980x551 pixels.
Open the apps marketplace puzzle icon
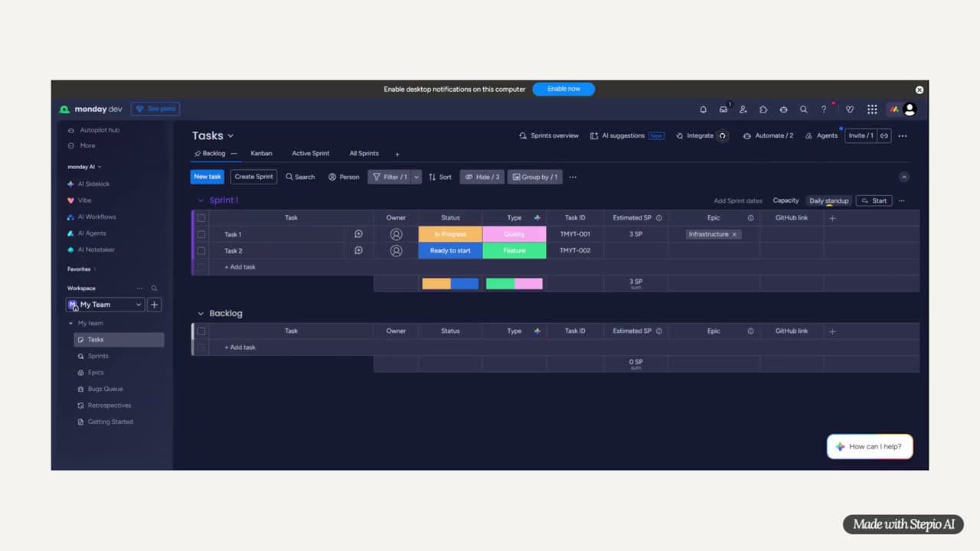pos(763,109)
